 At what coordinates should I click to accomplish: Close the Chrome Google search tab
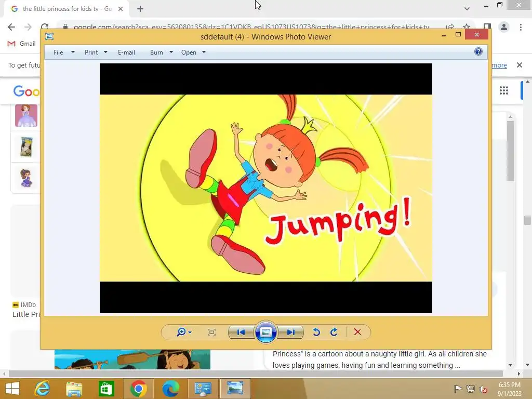[x=121, y=9]
